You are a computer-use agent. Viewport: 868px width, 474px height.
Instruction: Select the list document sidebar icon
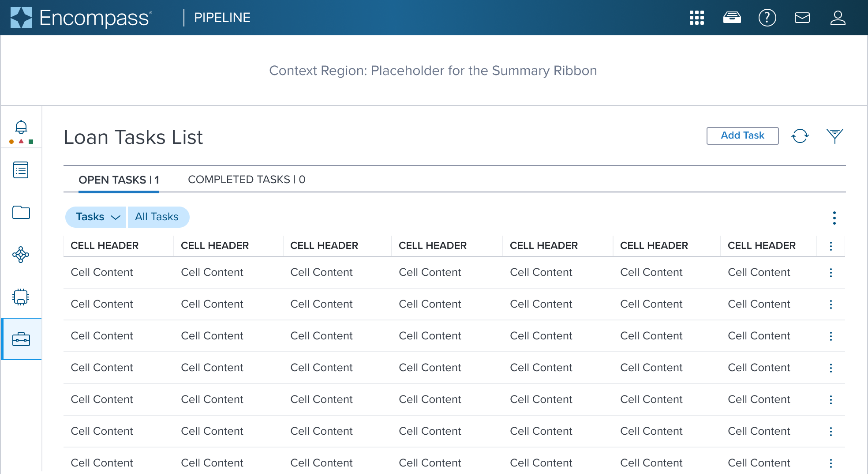(x=21, y=170)
